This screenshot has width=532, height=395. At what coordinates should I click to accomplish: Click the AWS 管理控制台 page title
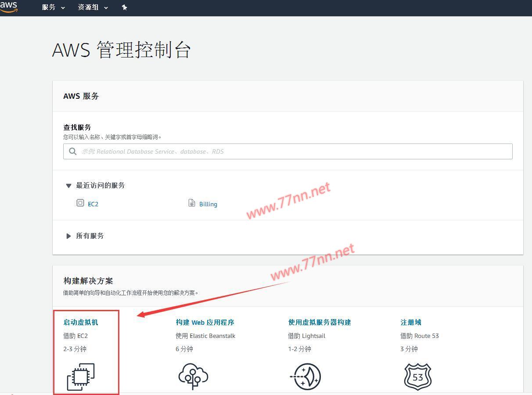(x=121, y=50)
